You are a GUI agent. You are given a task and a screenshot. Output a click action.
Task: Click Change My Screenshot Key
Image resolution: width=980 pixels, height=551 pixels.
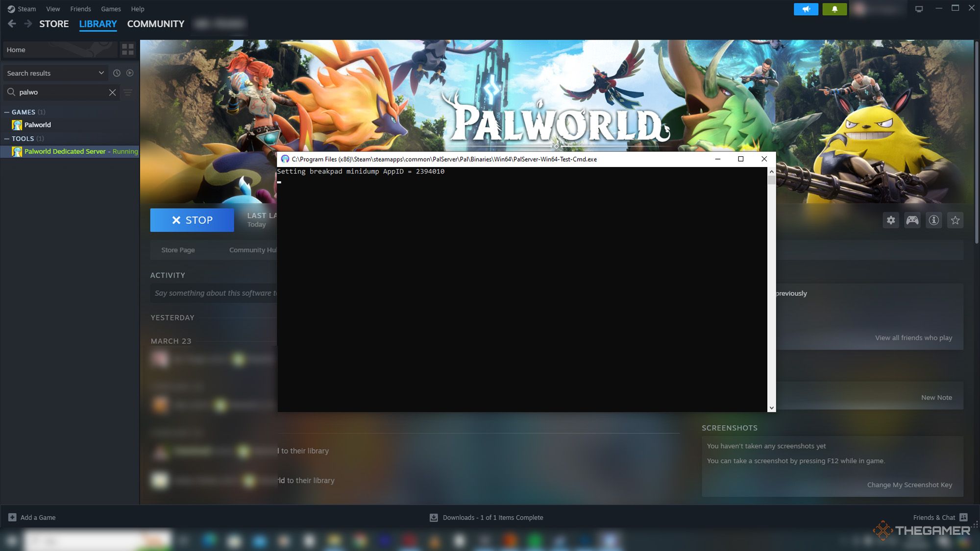pos(909,484)
